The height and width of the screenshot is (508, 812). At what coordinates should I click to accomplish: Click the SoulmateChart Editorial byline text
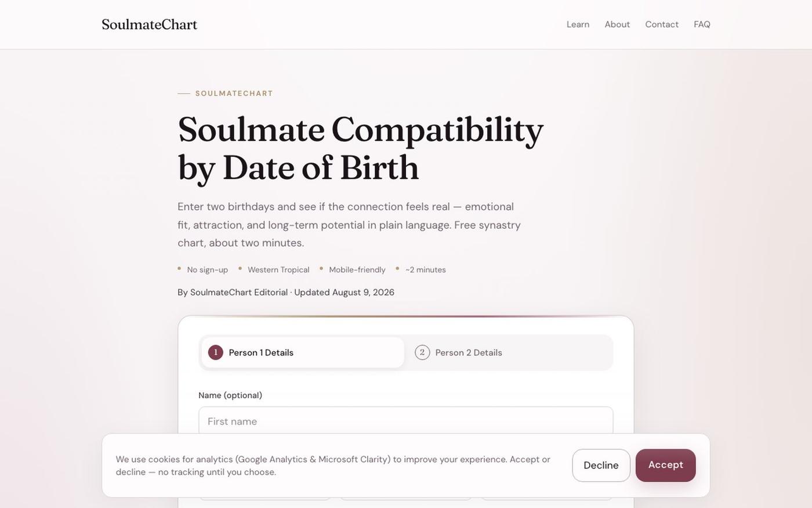click(x=239, y=293)
